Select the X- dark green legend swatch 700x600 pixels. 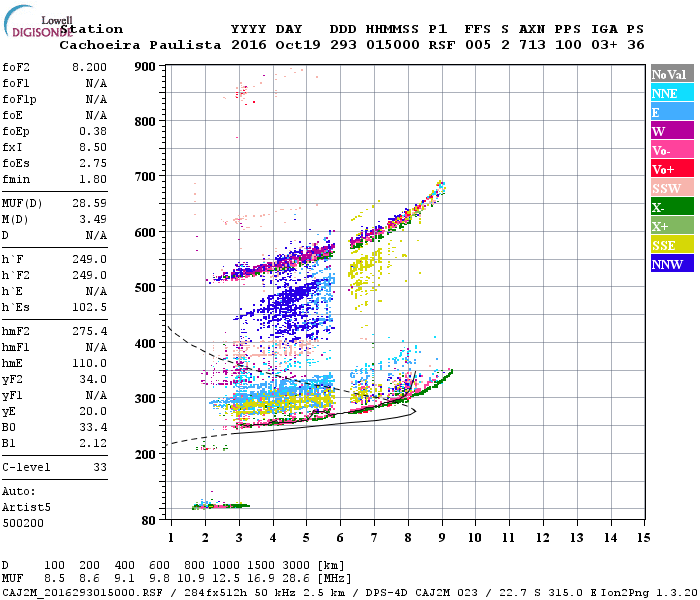672,207
